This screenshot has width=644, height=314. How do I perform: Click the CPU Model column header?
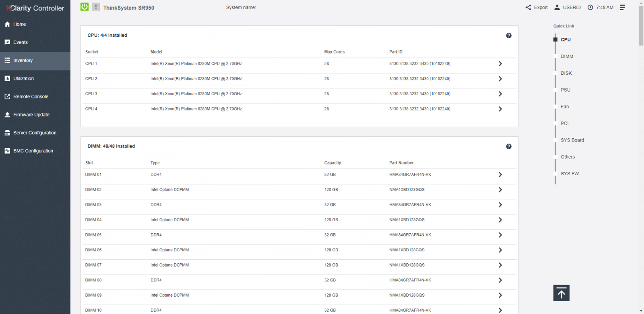pyautogui.click(x=156, y=52)
